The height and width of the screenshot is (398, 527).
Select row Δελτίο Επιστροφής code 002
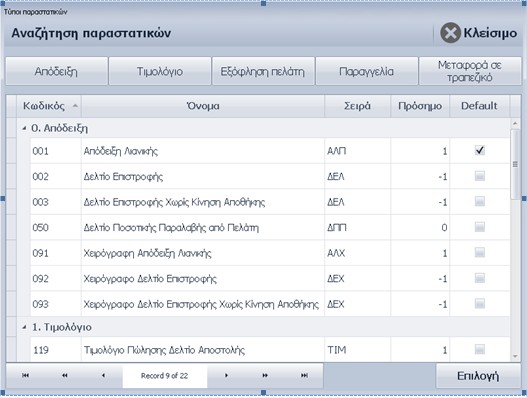270,176
